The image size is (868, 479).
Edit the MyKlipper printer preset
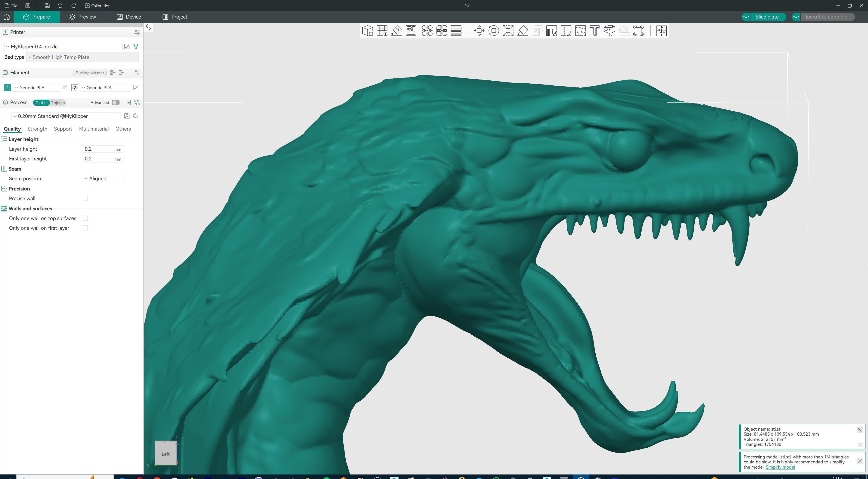[127, 47]
